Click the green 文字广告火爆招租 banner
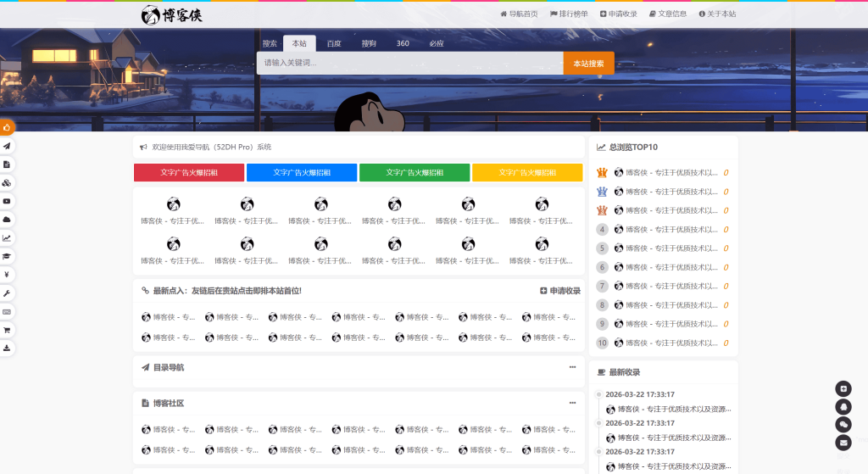The height and width of the screenshot is (474, 868). pos(415,172)
